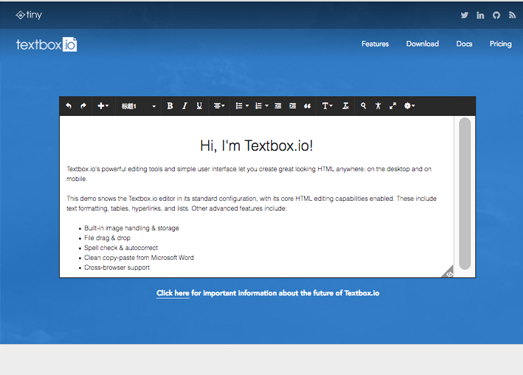523x375 pixels.
Task: Toggle italic formatting
Action: 184,106
